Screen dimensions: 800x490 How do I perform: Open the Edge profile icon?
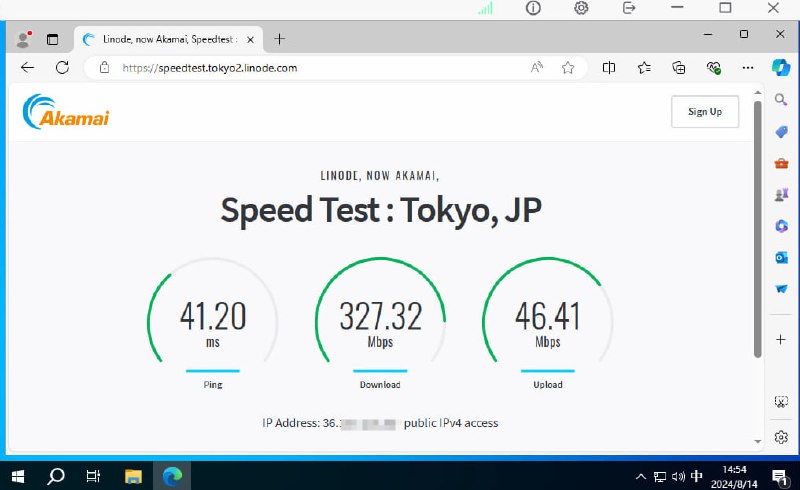click(x=23, y=39)
